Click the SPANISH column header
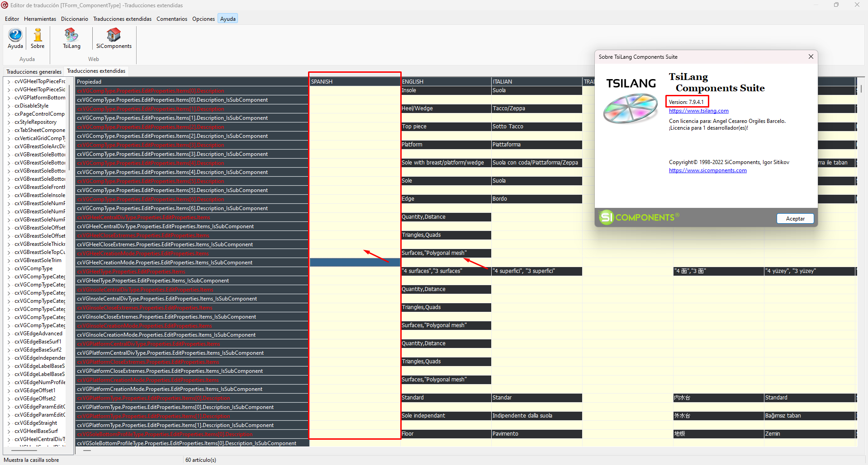Viewport: 868px width, 465px height. [x=355, y=82]
